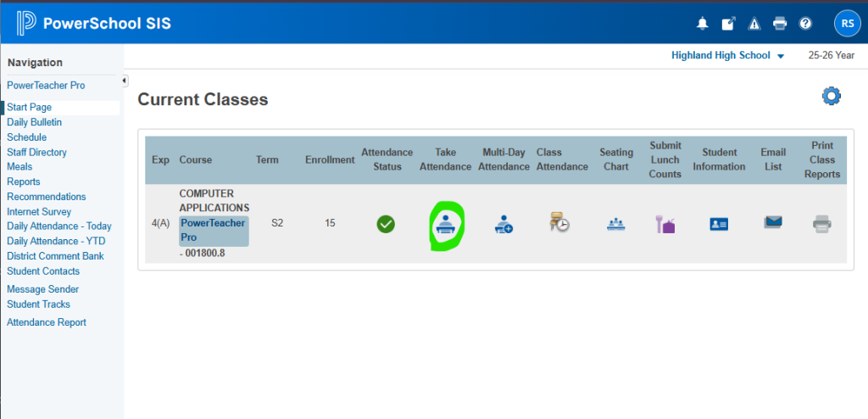Open the settings gear beside Current Classes
The image size is (868, 419).
[831, 97]
